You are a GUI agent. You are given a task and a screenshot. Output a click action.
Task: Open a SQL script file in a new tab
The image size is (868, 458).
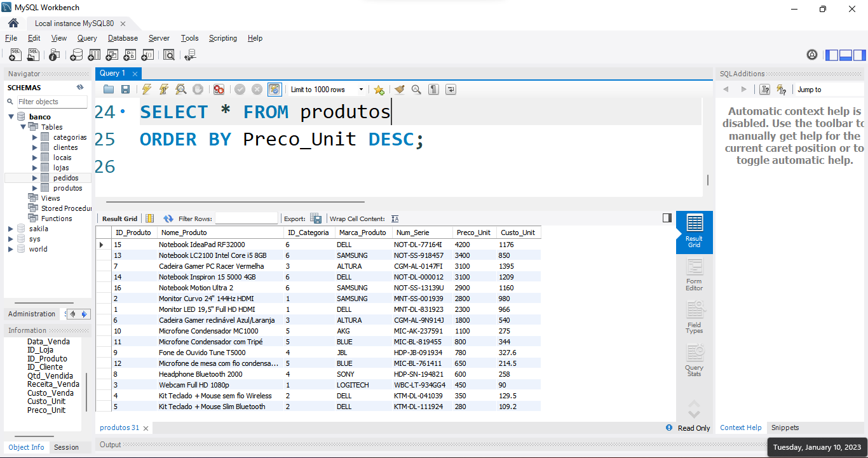click(33, 55)
